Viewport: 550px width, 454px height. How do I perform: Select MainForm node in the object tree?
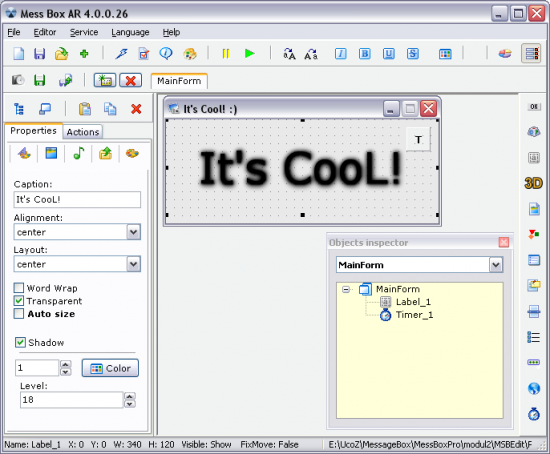pos(398,289)
